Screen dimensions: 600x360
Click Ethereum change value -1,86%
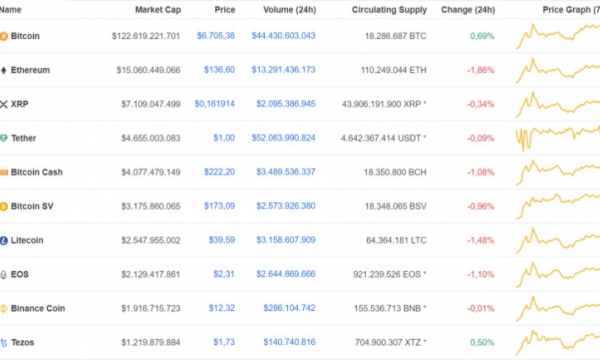point(481,70)
